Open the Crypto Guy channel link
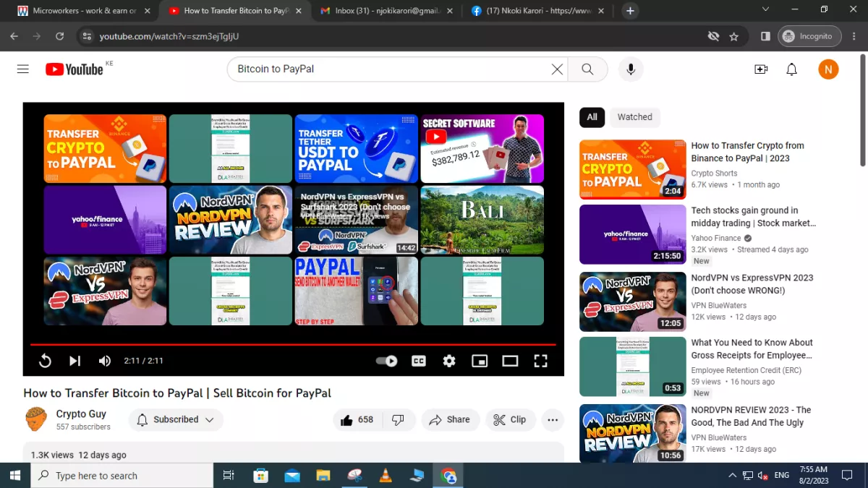 click(x=81, y=414)
